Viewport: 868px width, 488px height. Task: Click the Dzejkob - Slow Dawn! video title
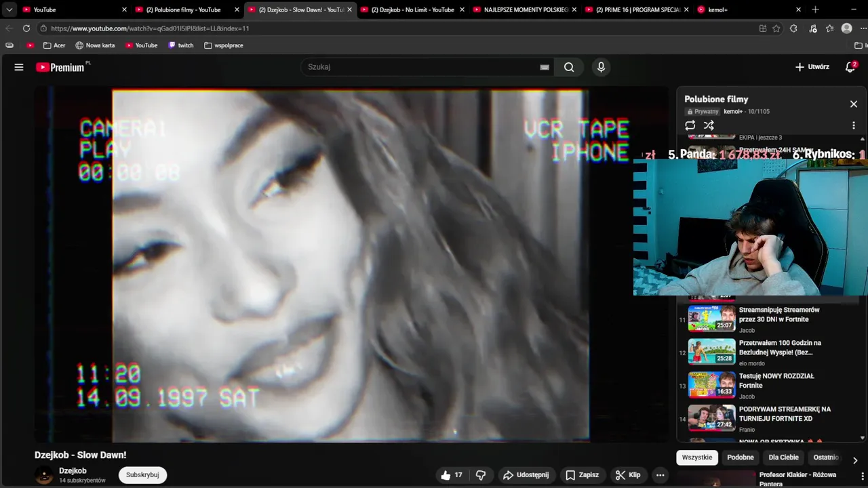pyautogui.click(x=80, y=455)
